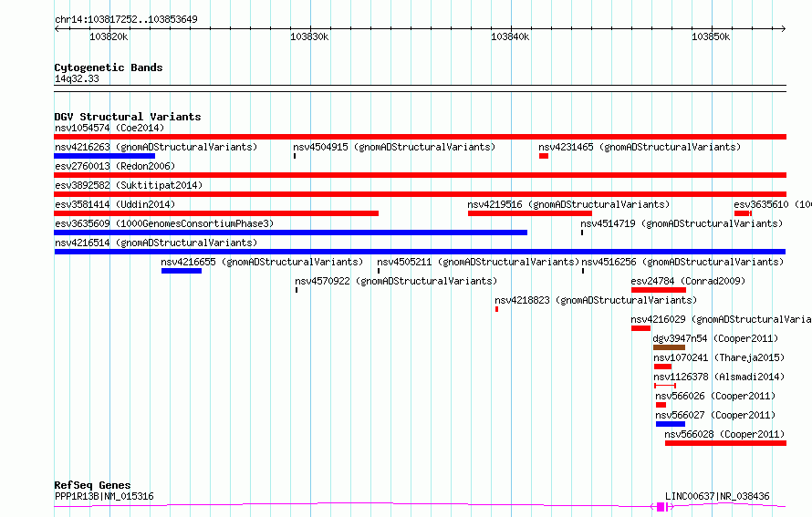The width and height of the screenshot is (812, 517).
Task: Click nsv4216514 gnomAD variant label
Action: coord(156,243)
